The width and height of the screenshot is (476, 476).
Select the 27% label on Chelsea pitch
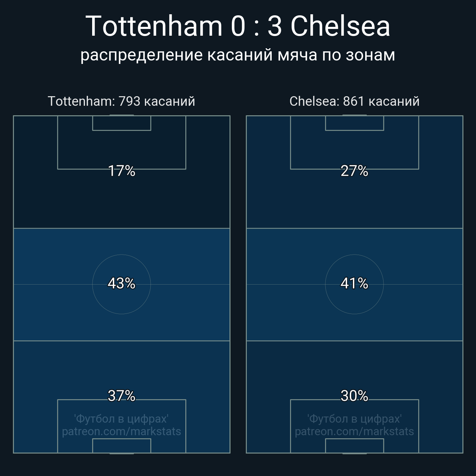coord(354,171)
